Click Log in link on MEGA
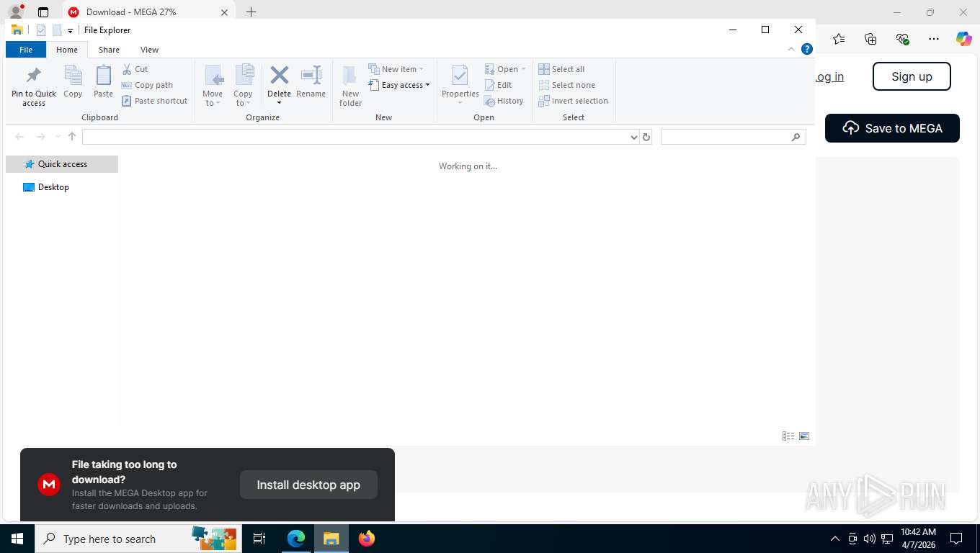The image size is (980, 553). (829, 76)
